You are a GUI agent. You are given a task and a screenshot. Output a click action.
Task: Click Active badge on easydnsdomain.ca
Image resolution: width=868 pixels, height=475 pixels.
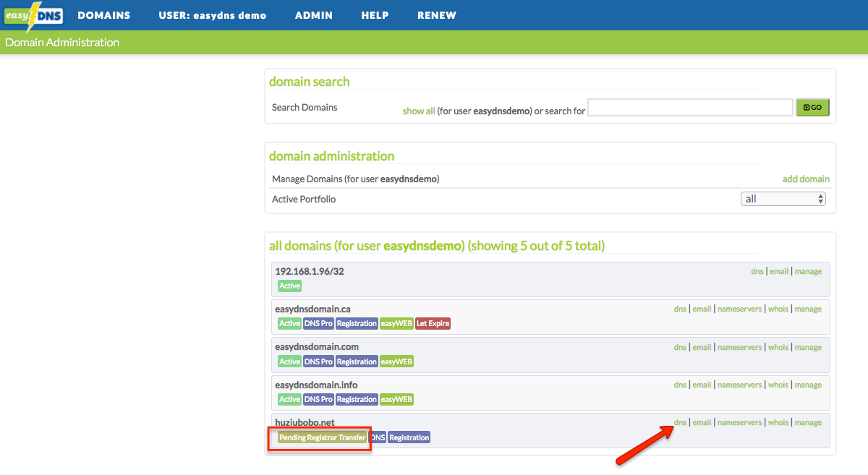[x=289, y=324]
